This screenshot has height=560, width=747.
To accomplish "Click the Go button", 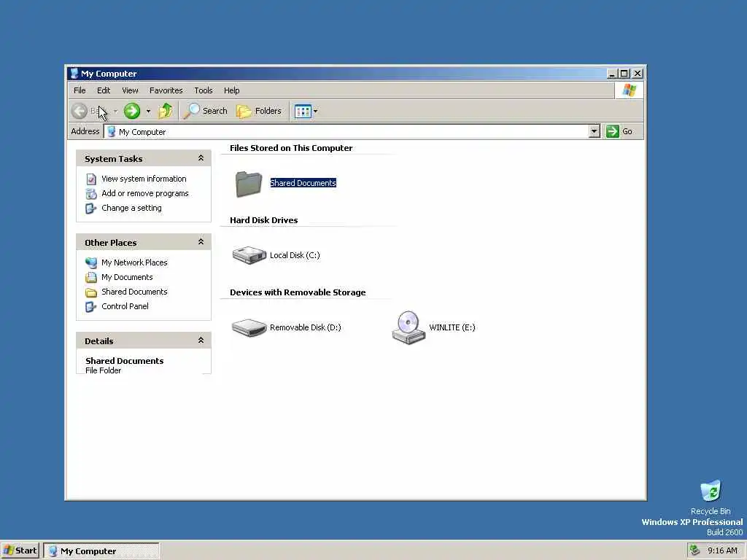I will click(619, 131).
